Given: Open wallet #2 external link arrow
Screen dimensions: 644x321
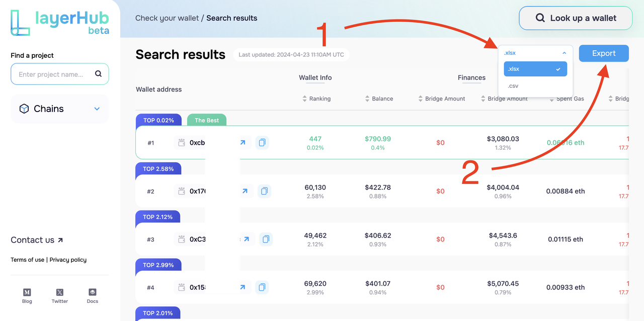Looking at the screenshot, I should click(245, 191).
